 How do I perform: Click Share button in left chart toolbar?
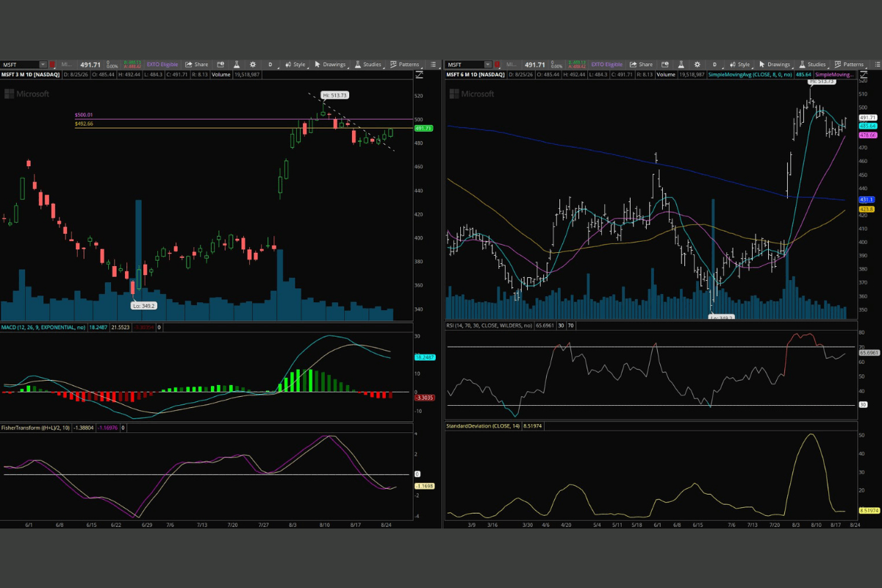point(196,65)
